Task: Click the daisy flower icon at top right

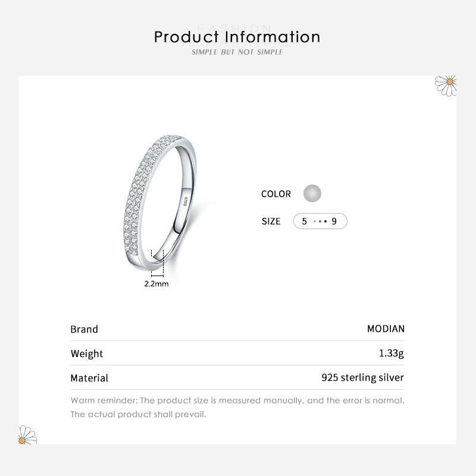Action: tap(447, 85)
